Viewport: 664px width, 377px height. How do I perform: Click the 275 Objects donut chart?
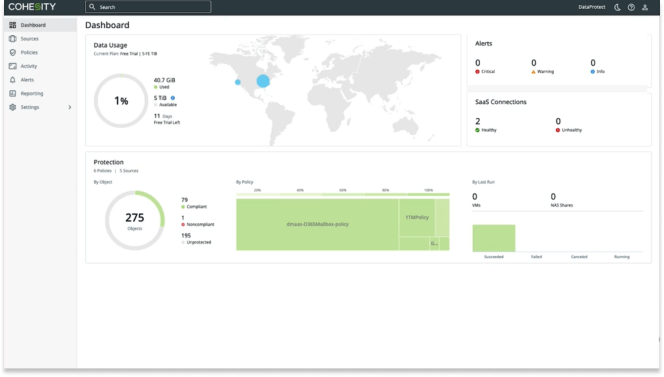click(135, 220)
